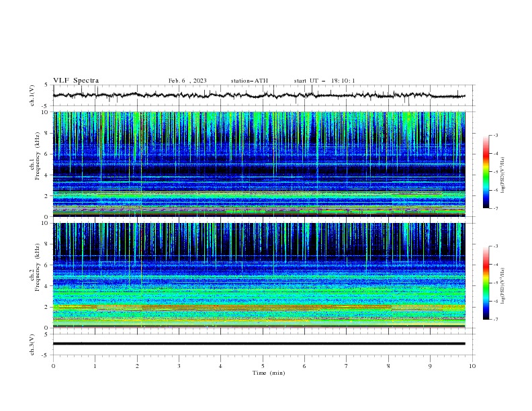Click the ch.1 color bar log(PSD) label

point(502,175)
